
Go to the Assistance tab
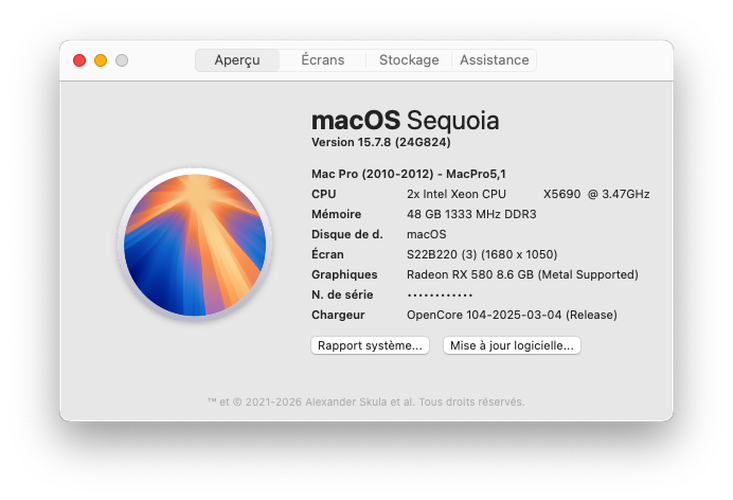[x=494, y=60]
